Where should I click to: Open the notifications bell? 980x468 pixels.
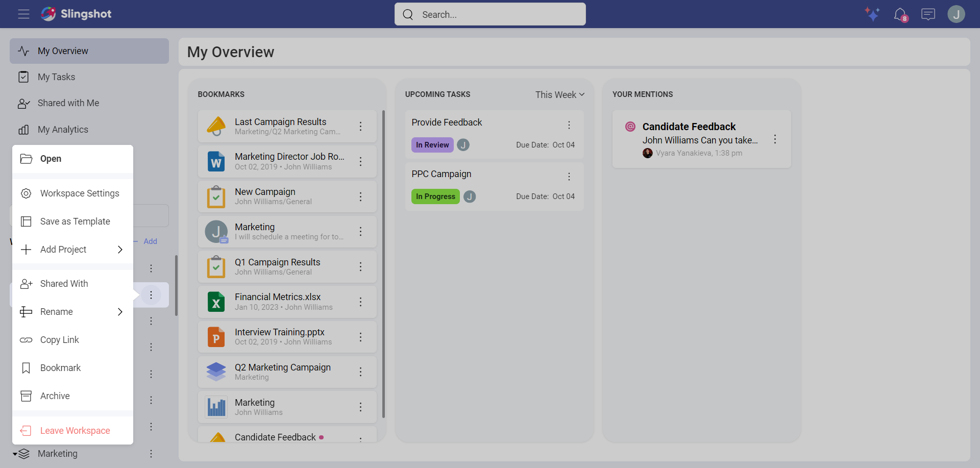click(x=900, y=14)
